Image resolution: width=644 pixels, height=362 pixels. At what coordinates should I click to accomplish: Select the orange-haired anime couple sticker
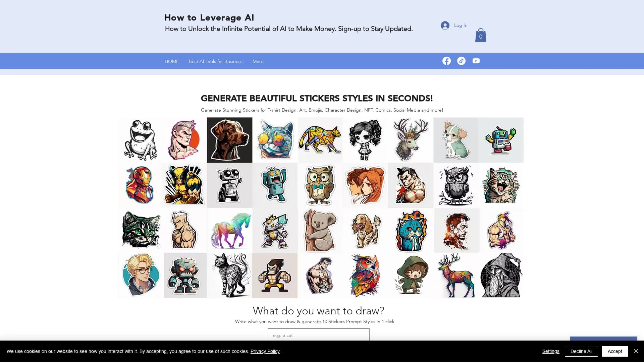click(x=365, y=185)
